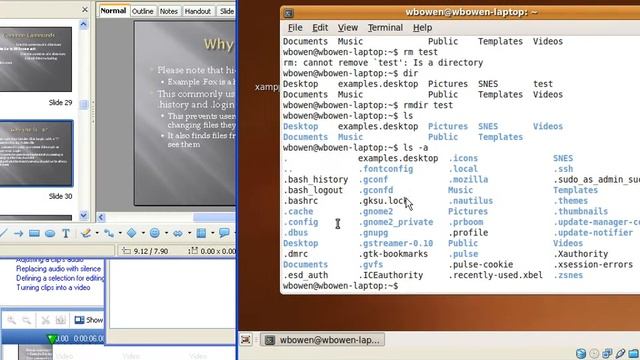
Task: Click the Show Desktop icon on Ubuntu panel
Action: coord(246,340)
